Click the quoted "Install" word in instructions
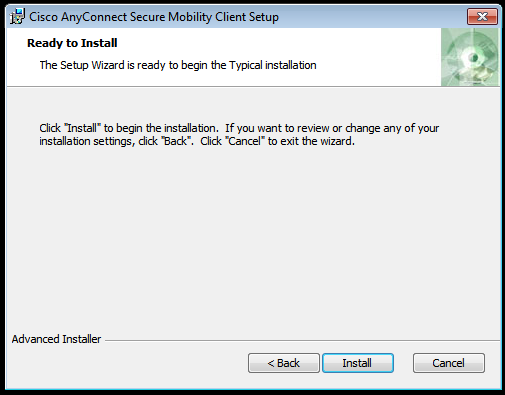This screenshot has width=505, height=395. pyautogui.click(x=82, y=128)
